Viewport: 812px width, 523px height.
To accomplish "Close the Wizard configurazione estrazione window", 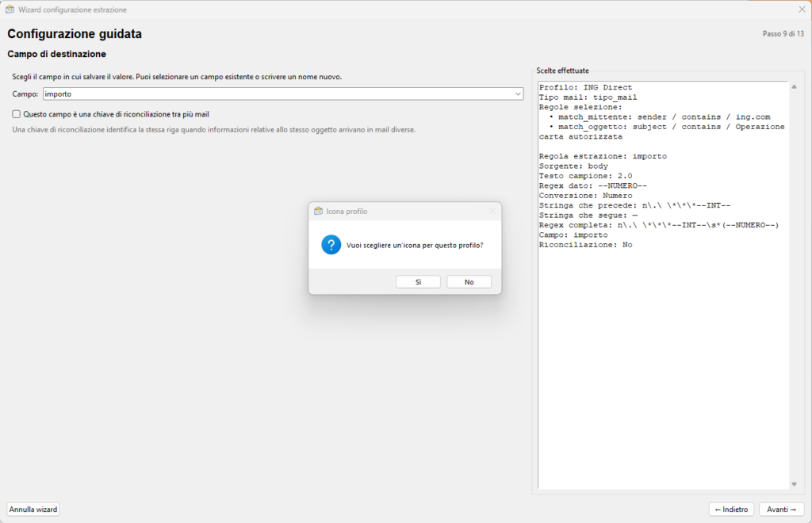I will (x=802, y=10).
